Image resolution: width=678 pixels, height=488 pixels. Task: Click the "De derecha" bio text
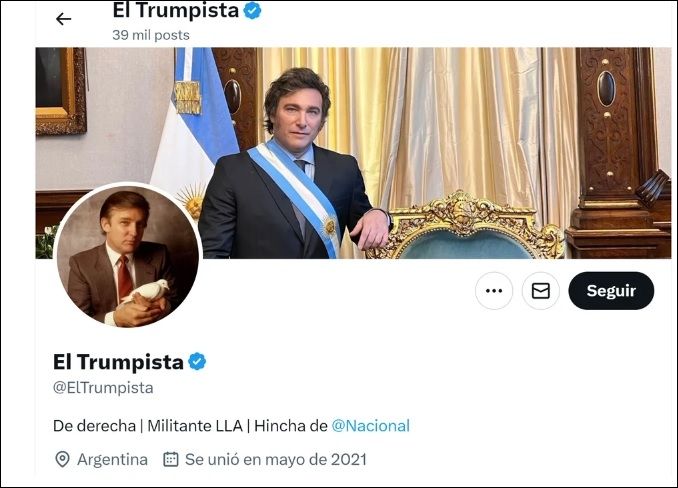94,426
